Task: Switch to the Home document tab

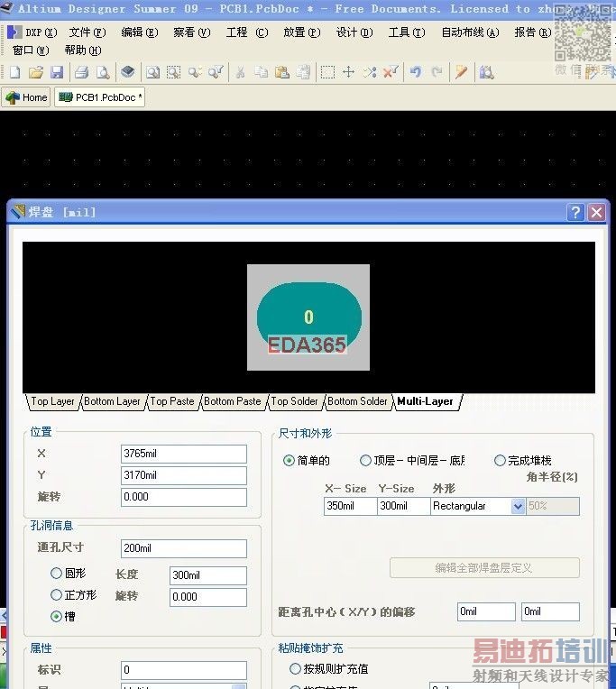Action: coord(26,97)
